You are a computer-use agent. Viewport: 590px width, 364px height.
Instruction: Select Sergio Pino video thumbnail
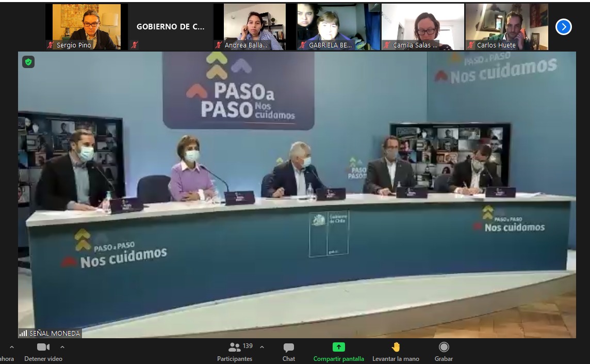(x=87, y=27)
